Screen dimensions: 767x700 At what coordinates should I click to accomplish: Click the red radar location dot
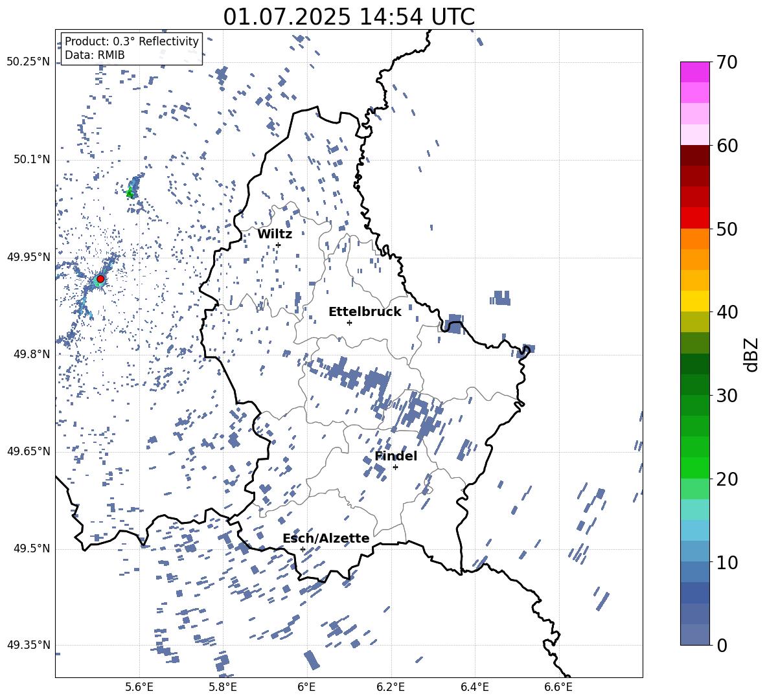tap(100, 279)
